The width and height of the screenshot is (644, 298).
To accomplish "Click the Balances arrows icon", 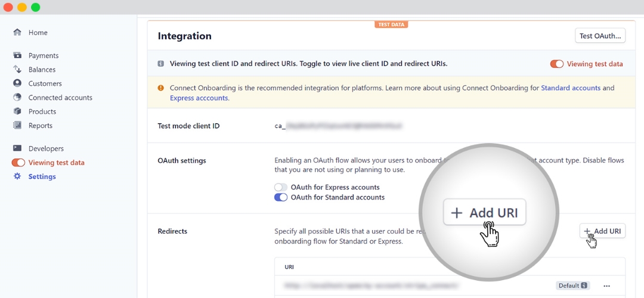I will tap(17, 70).
